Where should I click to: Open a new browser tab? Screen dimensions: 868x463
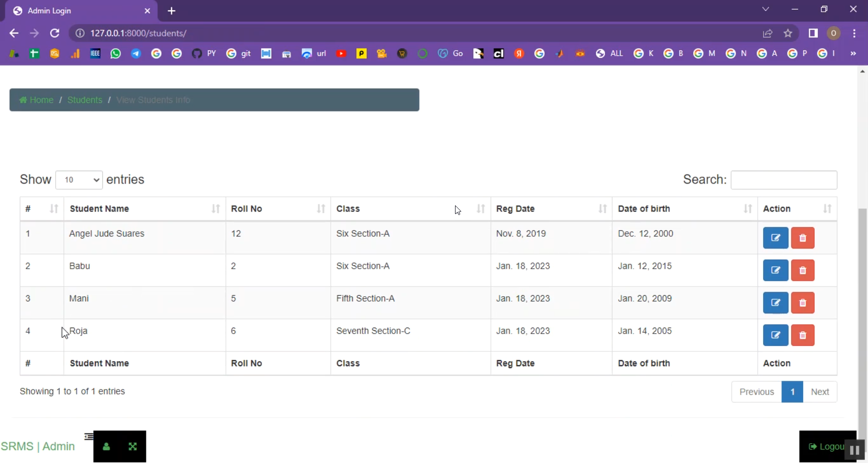tap(171, 11)
